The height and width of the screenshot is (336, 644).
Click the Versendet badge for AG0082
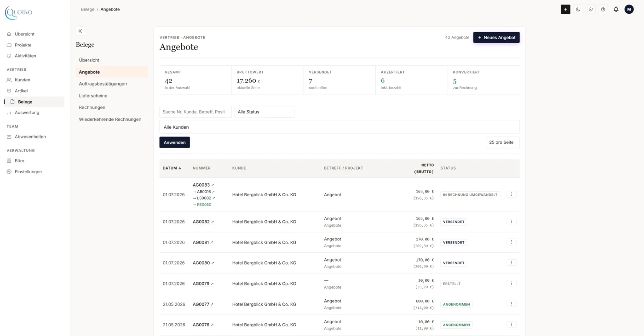tap(454, 222)
